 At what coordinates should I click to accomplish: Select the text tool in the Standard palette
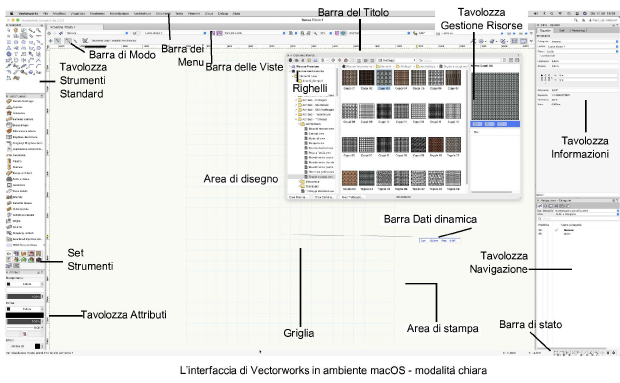(x=16, y=54)
